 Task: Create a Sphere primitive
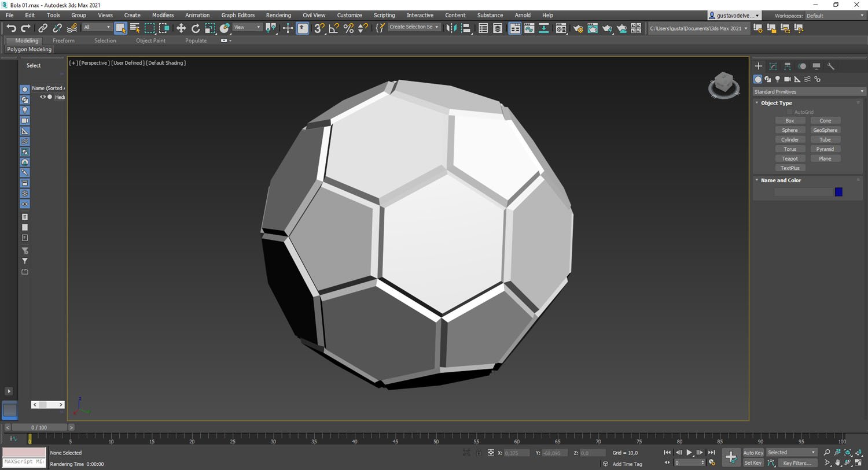(x=790, y=130)
